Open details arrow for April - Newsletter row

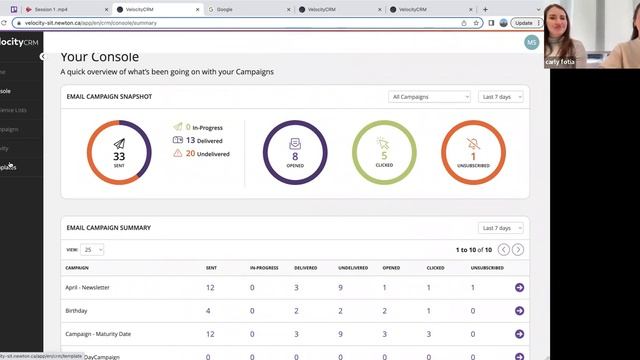click(x=519, y=288)
